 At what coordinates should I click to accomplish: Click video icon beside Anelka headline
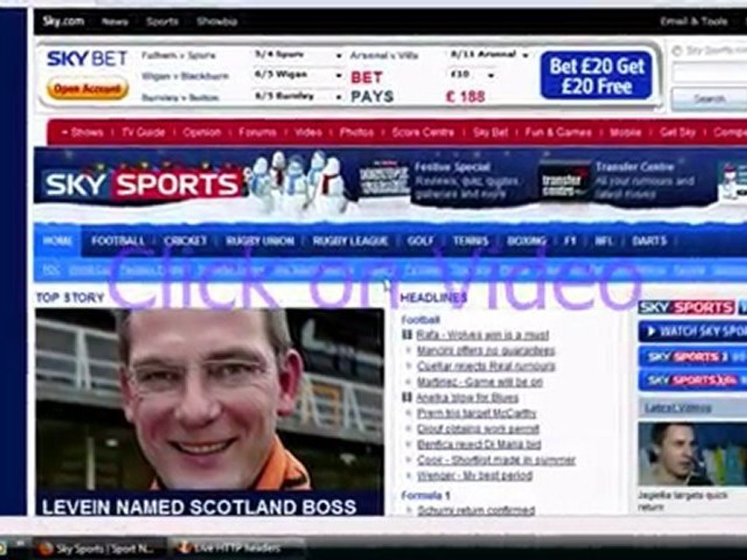(407, 398)
